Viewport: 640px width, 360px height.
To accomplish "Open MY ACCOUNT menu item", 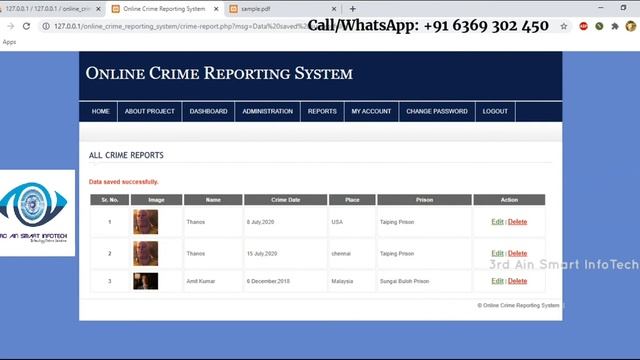I will [371, 111].
